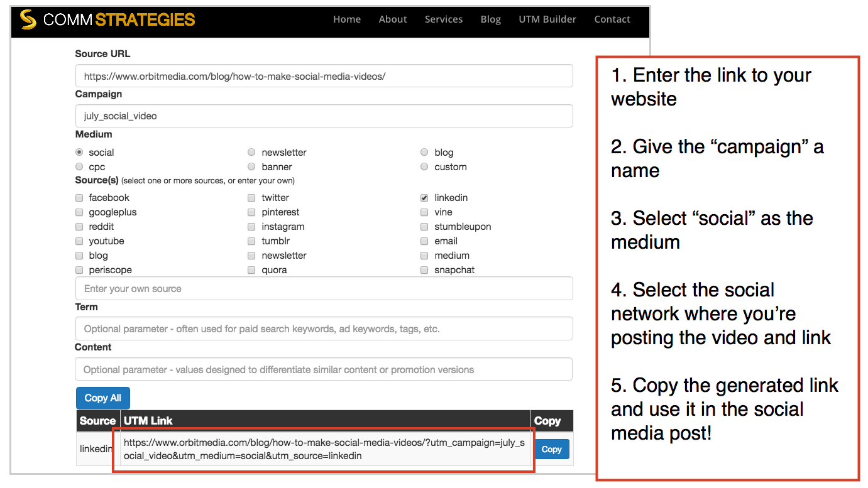Viewport: 868px width, 488px height.
Task: Click the Comm Strategies logo
Action: click(x=107, y=20)
